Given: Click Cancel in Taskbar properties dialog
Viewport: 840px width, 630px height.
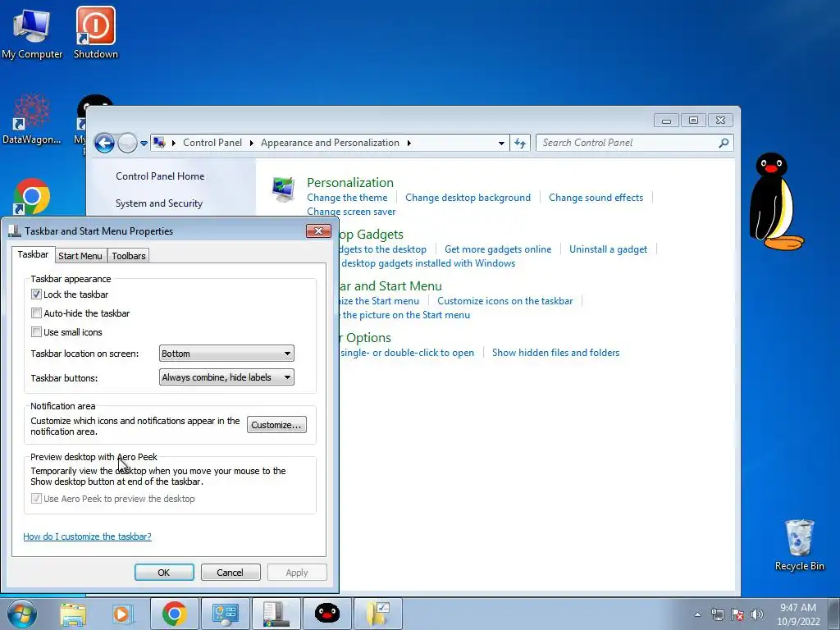Looking at the screenshot, I should (231, 572).
